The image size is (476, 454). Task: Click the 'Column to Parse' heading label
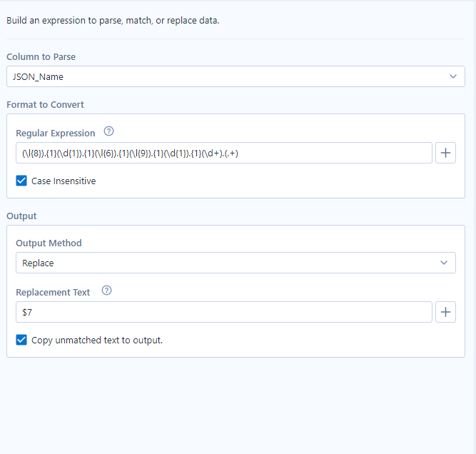click(41, 56)
